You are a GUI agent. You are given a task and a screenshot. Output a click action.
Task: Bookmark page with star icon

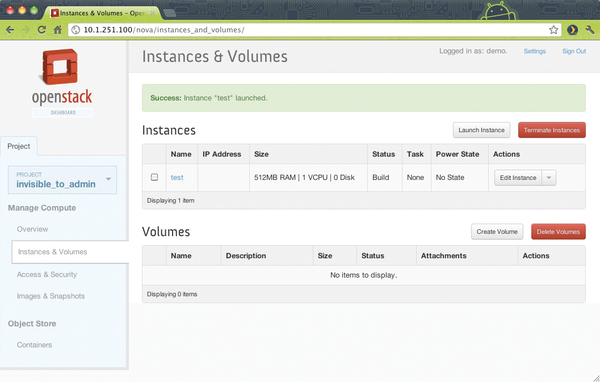point(553,30)
